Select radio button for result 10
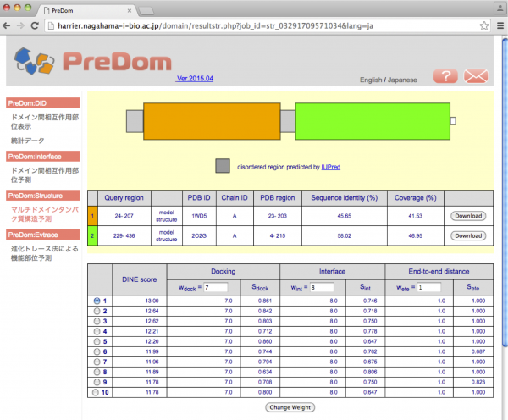Image resolution: width=508 pixels, height=420 pixels. point(97,391)
